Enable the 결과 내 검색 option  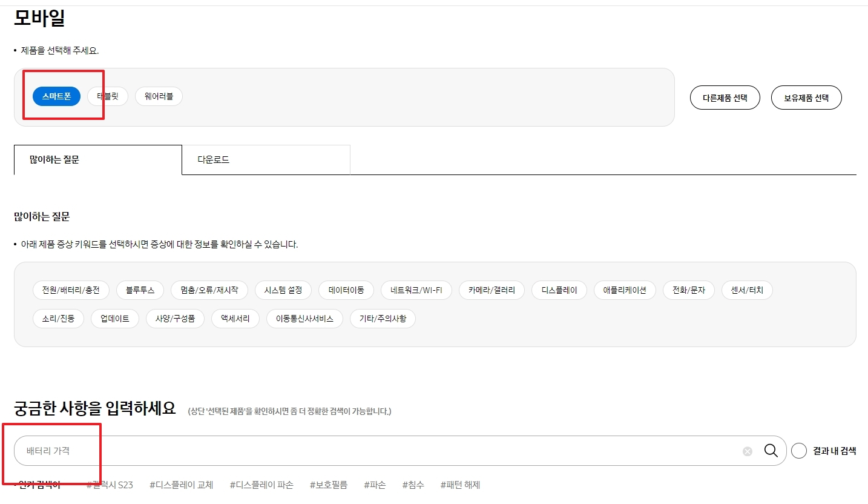click(799, 451)
